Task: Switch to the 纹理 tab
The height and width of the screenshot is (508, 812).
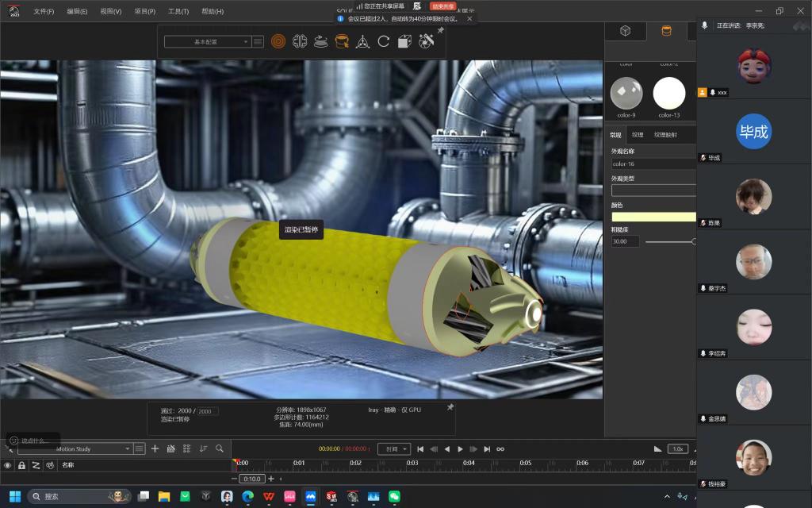Action: coord(638,135)
